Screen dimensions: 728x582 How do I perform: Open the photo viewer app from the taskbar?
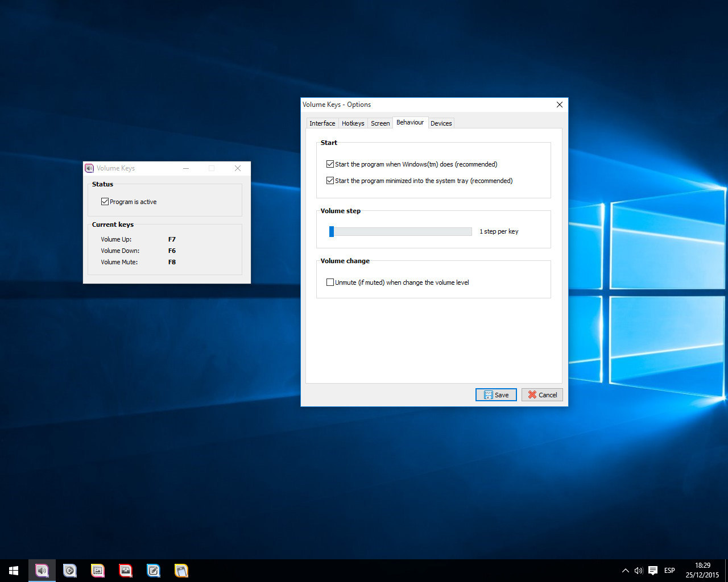tap(97, 570)
